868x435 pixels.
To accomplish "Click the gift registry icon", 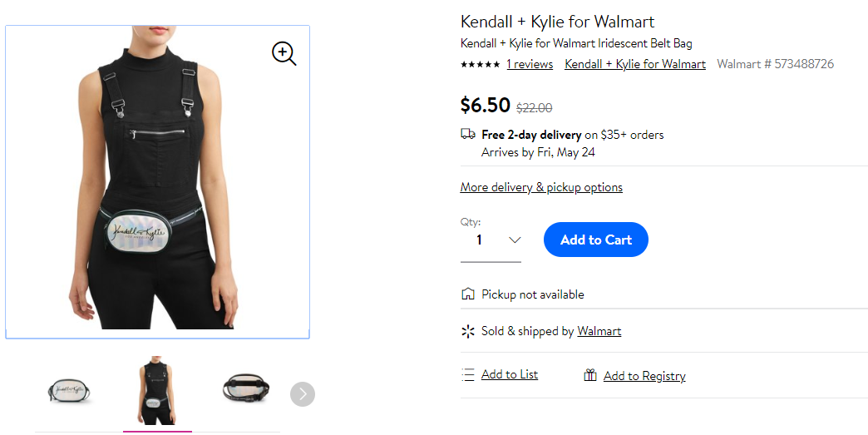I will point(590,375).
